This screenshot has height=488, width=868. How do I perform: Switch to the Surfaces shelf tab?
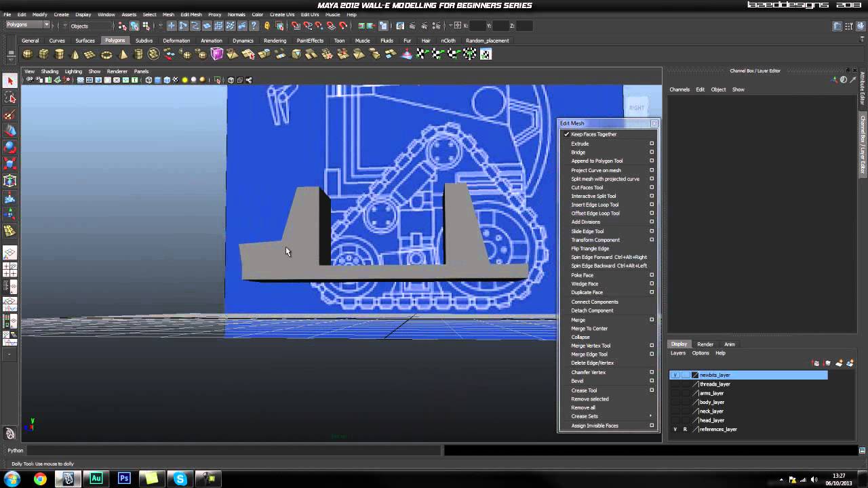(85, 41)
